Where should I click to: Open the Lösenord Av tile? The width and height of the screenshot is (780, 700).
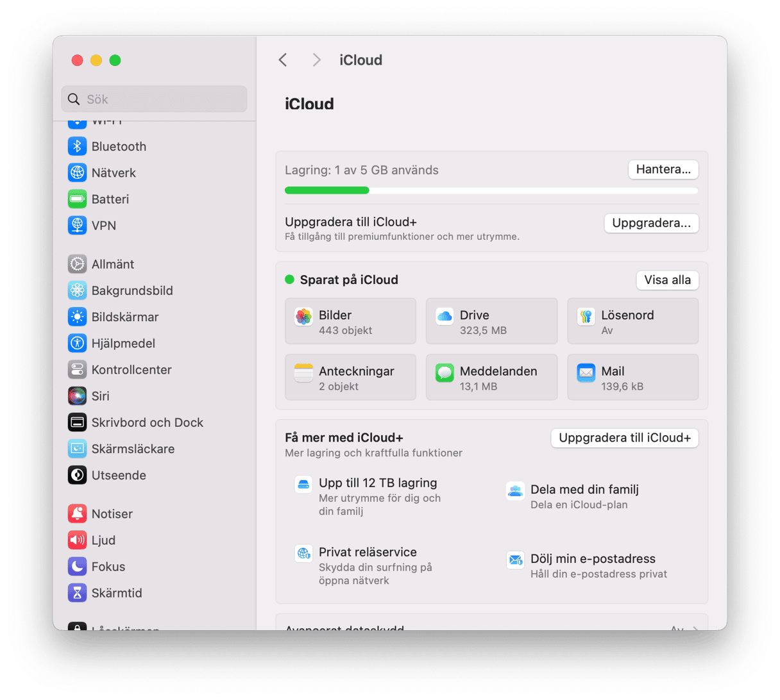tap(632, 321)
